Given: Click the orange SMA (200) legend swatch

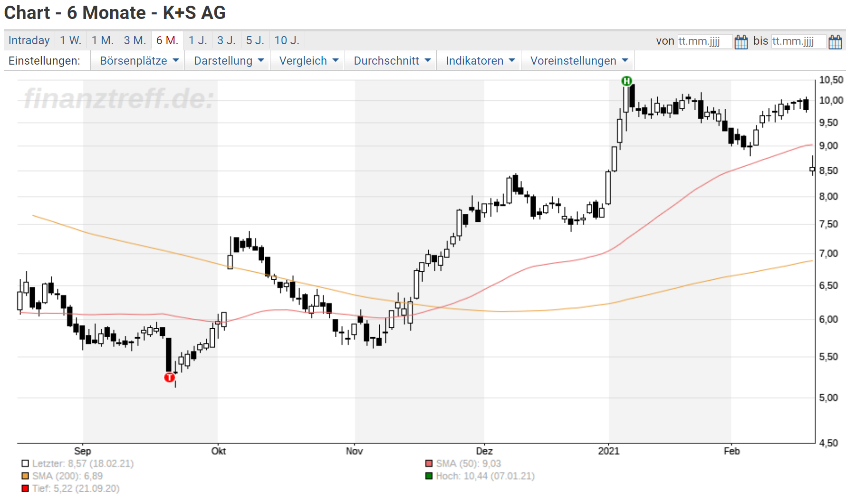Looking at the screenshot, I should click(x=25, y=476).
